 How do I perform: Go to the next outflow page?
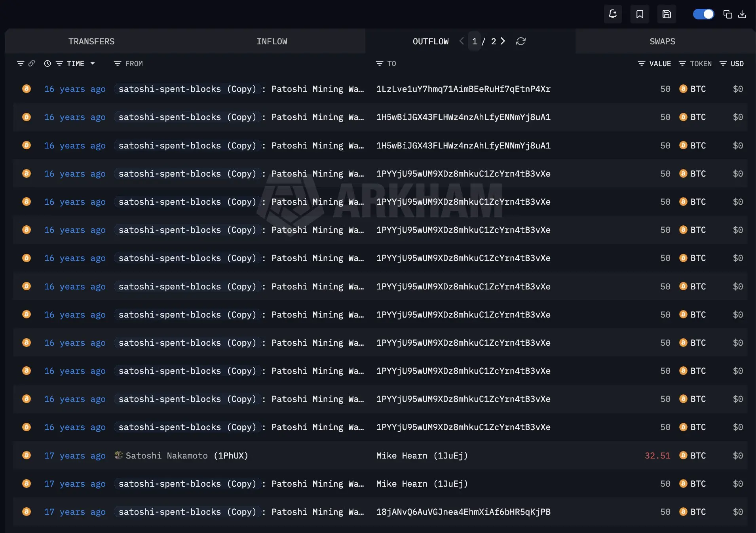click(503, 41)
